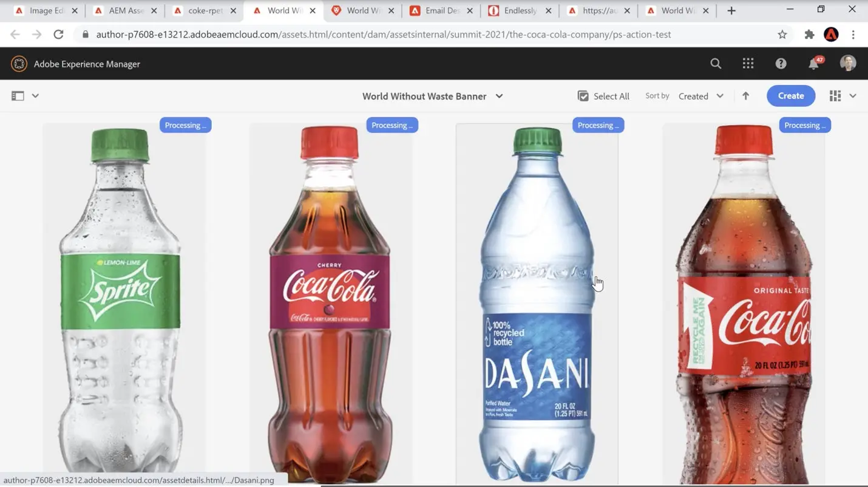The height and width of the screenshot is (487, 868).
Task: Click Select All checkbox
Action: (603, 96)
